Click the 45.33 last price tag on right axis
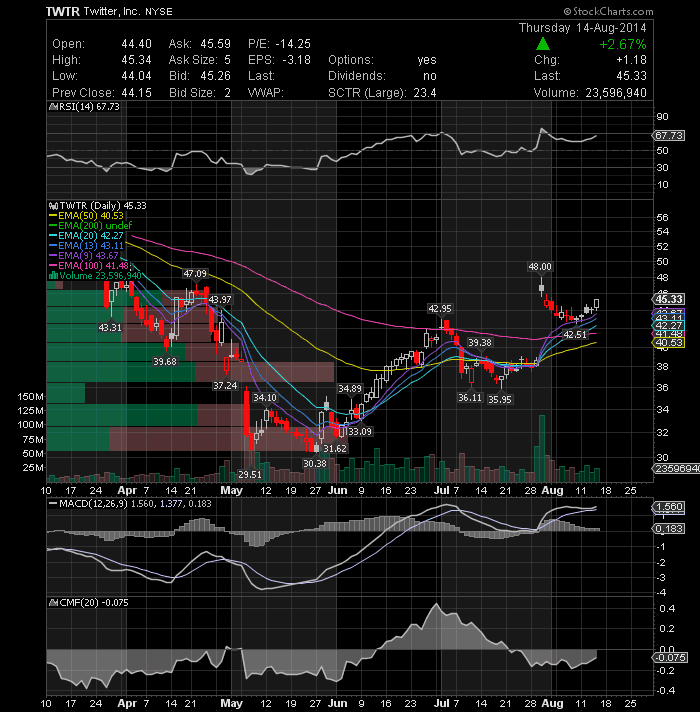Viewport: 700px width, 712px height. click(669, 299)
